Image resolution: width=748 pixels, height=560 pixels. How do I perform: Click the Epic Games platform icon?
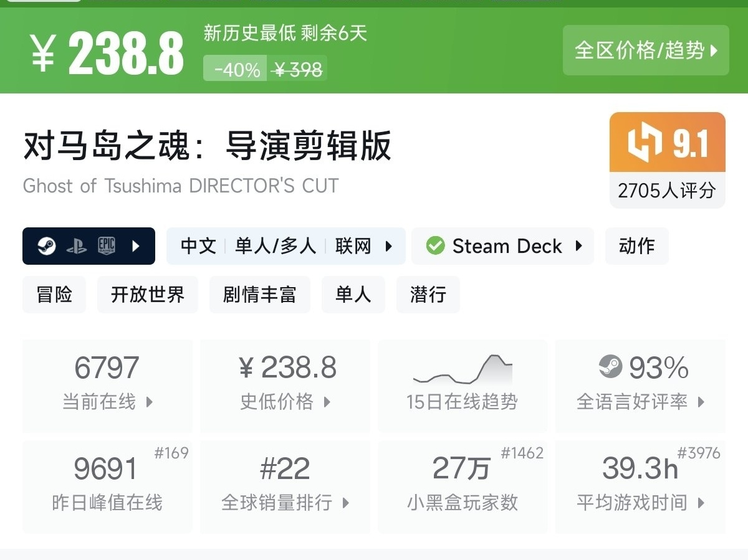coord(107,246)
